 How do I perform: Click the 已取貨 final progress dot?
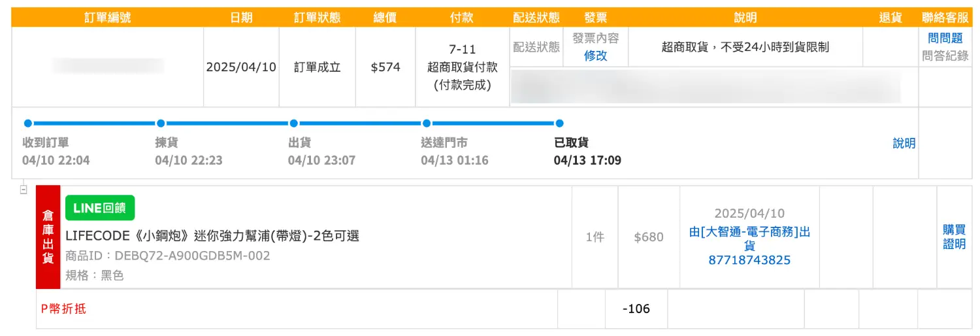click(x=559, y=123)
